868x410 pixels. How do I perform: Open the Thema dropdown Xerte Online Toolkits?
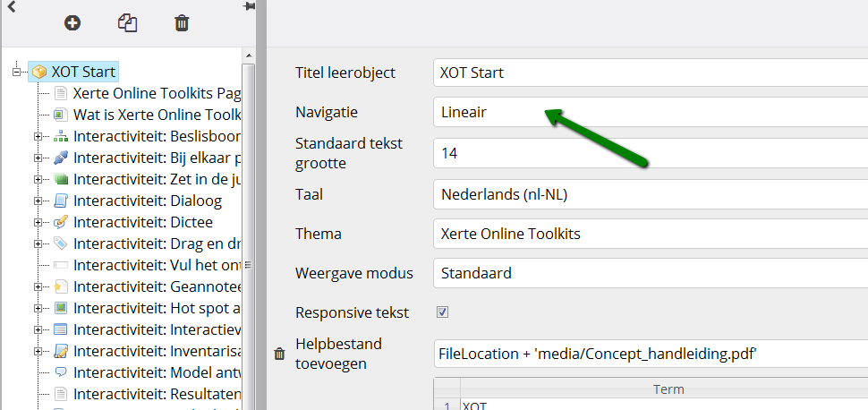pyautogui.click(x=651, y=234)
